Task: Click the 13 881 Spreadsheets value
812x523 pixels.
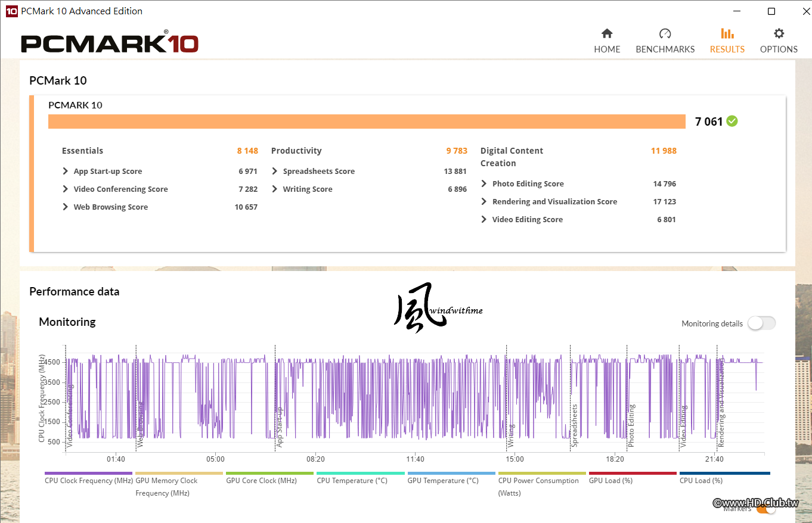Action: tap(455, 171)
